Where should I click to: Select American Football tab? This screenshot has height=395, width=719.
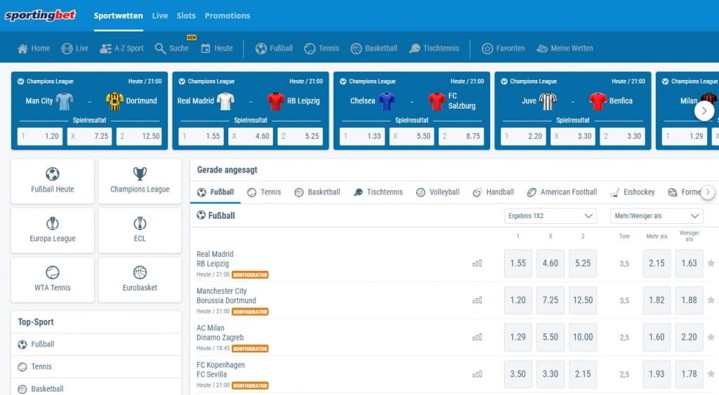pyautogui.click(x=562, y=192)
